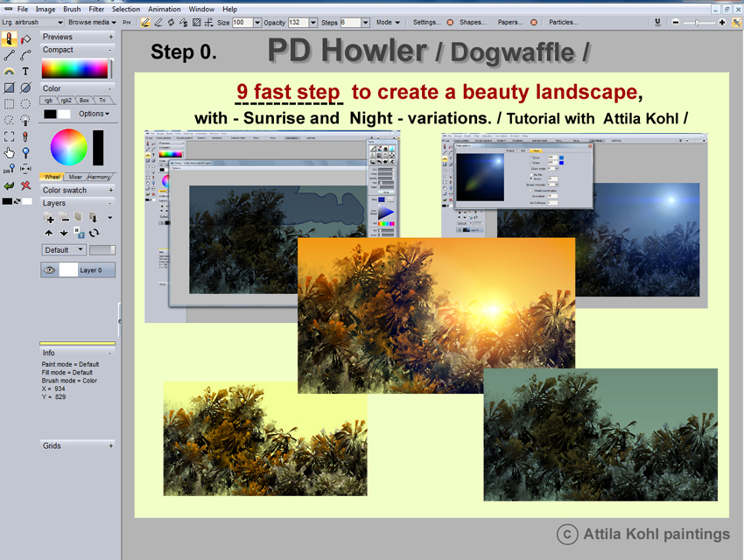Select the hand pan tool
The image size is (744, 560).
coord(9,152)
